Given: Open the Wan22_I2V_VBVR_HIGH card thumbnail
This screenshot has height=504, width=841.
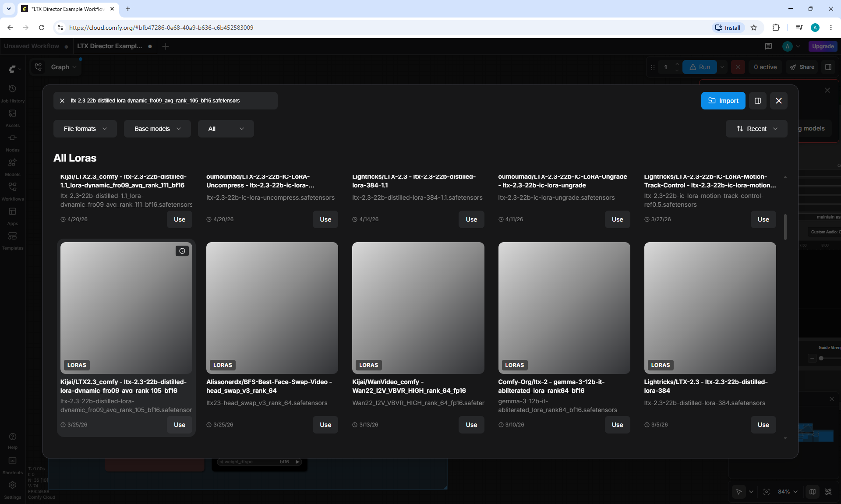Looking at the screenshot, I should pyautogui.click(x=418, y=308).
